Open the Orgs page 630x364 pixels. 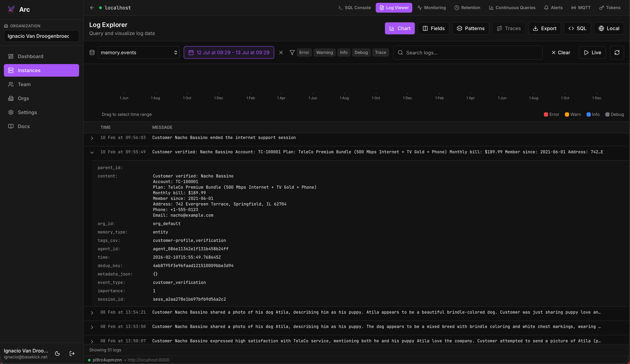point(41,98)
